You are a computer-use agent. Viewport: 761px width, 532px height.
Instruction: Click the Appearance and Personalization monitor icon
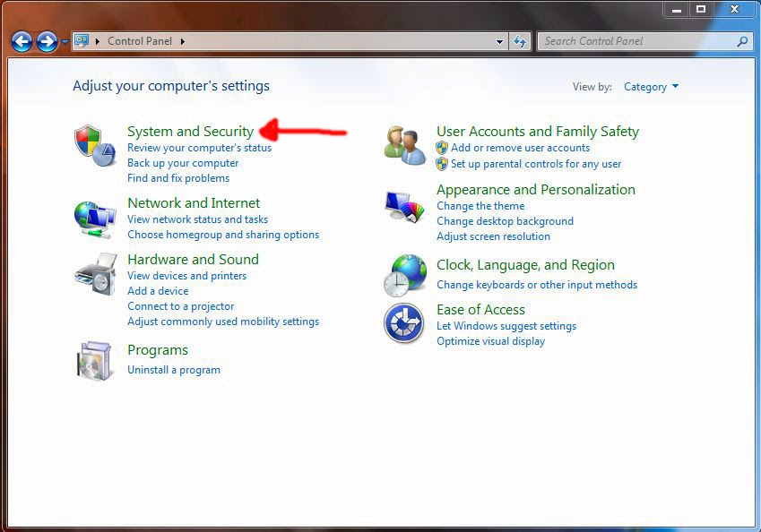pos(405,207)
